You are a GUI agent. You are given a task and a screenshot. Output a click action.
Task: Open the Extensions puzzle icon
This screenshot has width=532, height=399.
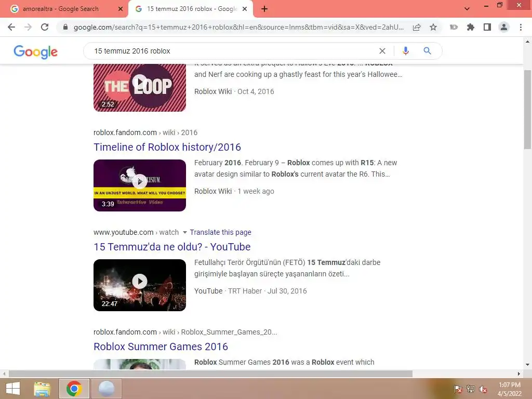click(x=471, y=27)
